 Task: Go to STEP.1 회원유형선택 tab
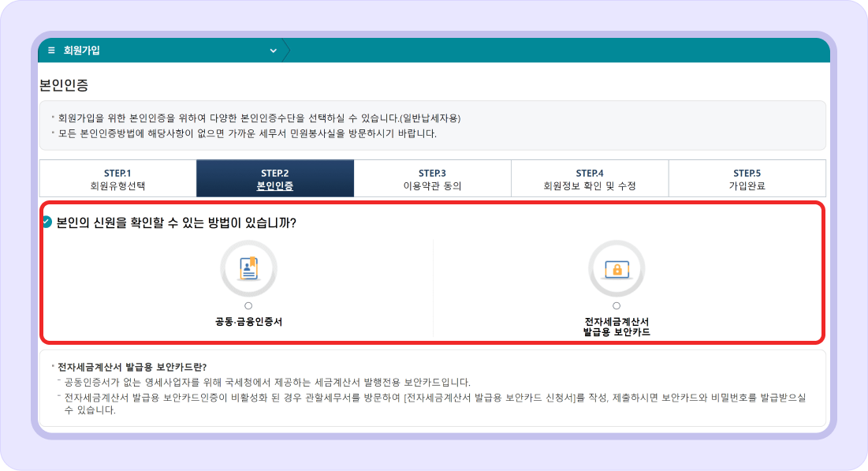pyautogui.click(x=118, y=178)
